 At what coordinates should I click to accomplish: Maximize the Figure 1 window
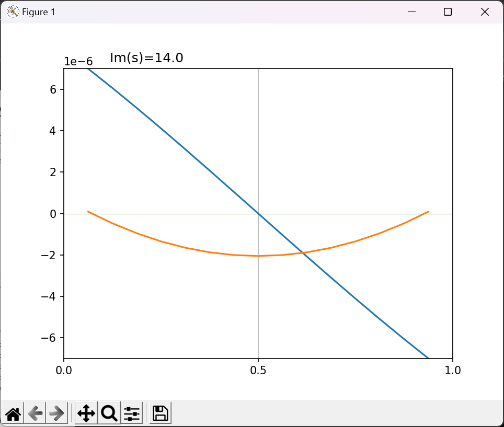448,12
